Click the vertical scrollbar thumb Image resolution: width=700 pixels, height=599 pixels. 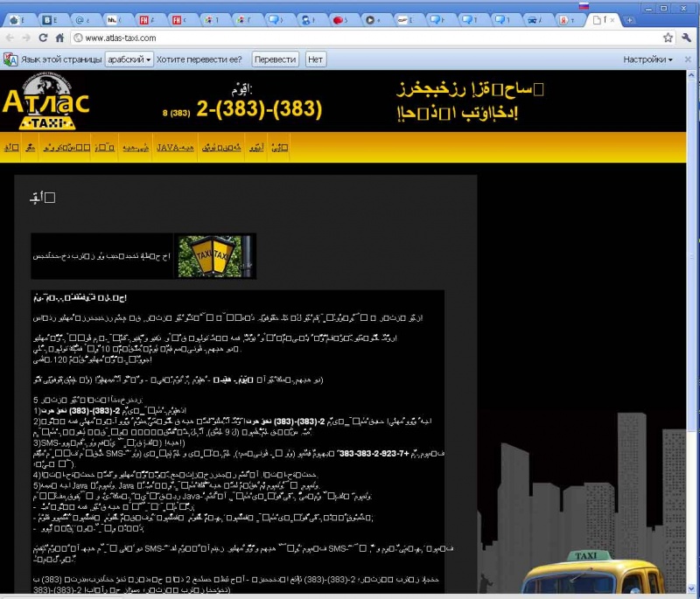[x=691, y=256]
